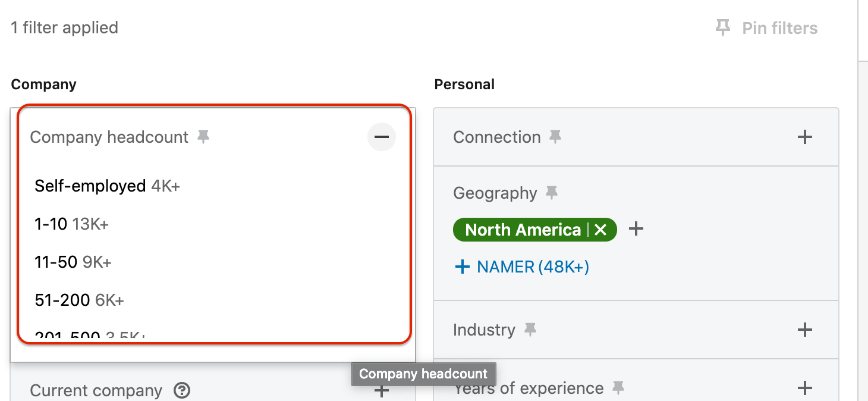Expand the Years of experience filter
The image size is (868, 401).
tap(804, 389)
